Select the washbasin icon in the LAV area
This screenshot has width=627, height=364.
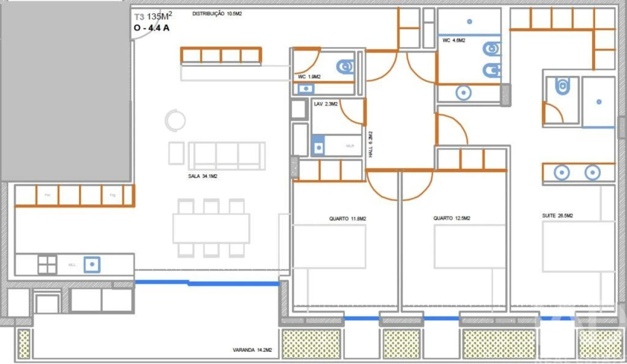(318, 147)
